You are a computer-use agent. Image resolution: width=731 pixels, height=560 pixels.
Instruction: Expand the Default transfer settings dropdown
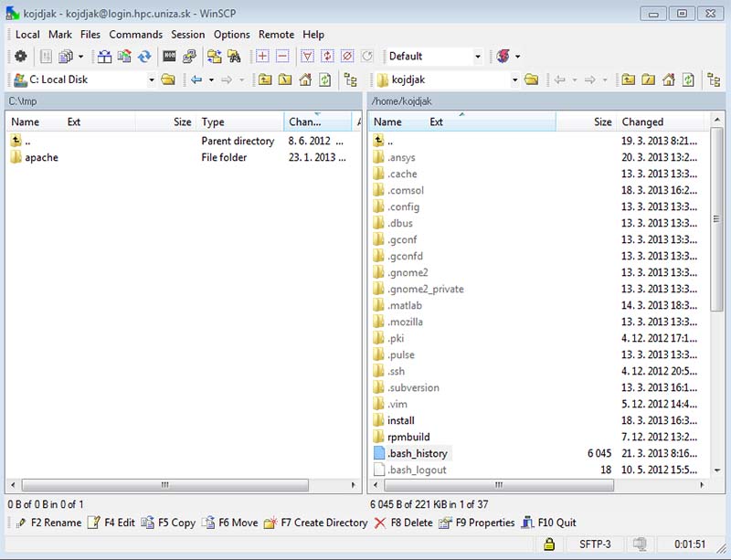[x=477, y=57]
